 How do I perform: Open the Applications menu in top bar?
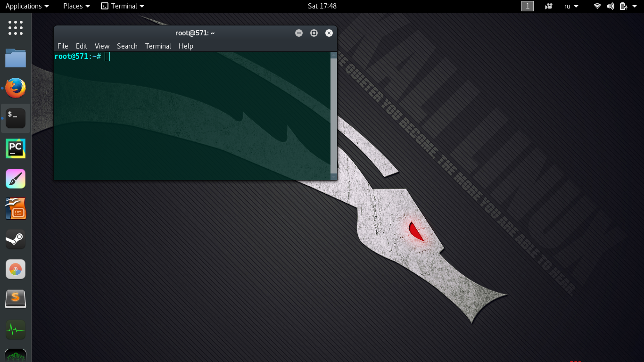pyautogui.click(x=27, y=6)
